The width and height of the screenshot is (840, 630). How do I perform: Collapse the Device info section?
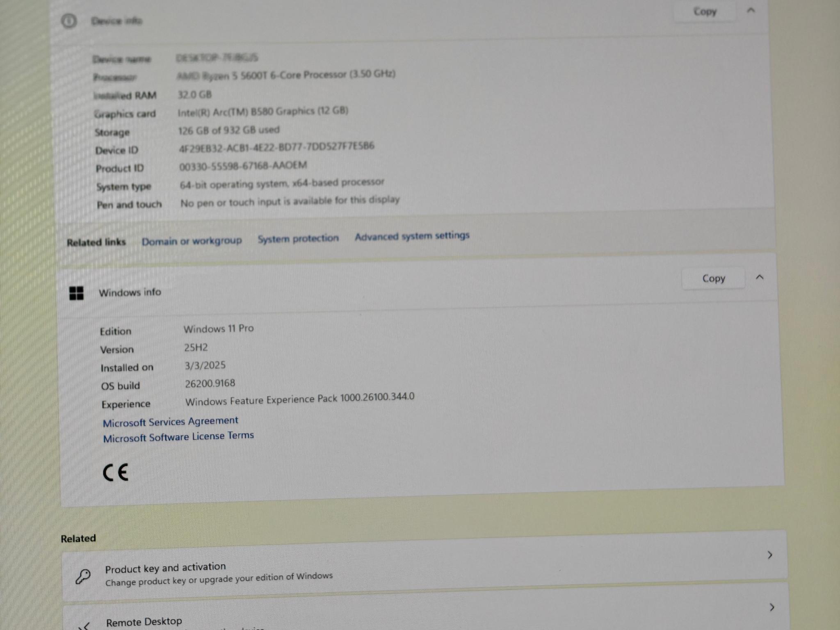click(751, 11)
